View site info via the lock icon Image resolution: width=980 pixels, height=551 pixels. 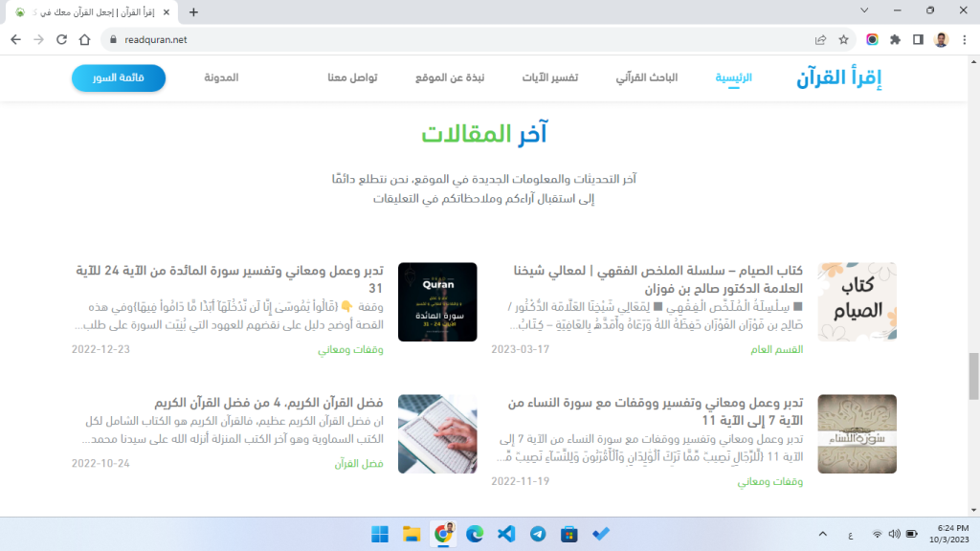click(x=113, y=39)
